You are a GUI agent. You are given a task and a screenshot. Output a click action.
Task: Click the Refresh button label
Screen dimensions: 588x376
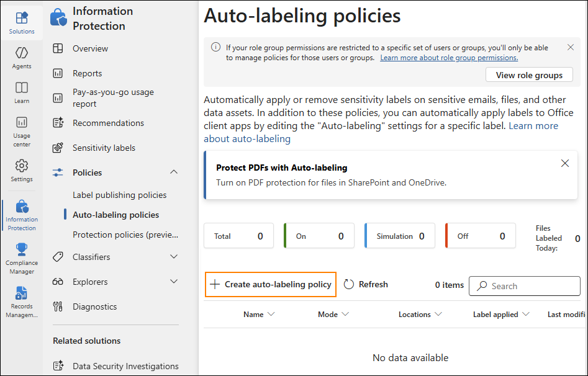[373, 284]
